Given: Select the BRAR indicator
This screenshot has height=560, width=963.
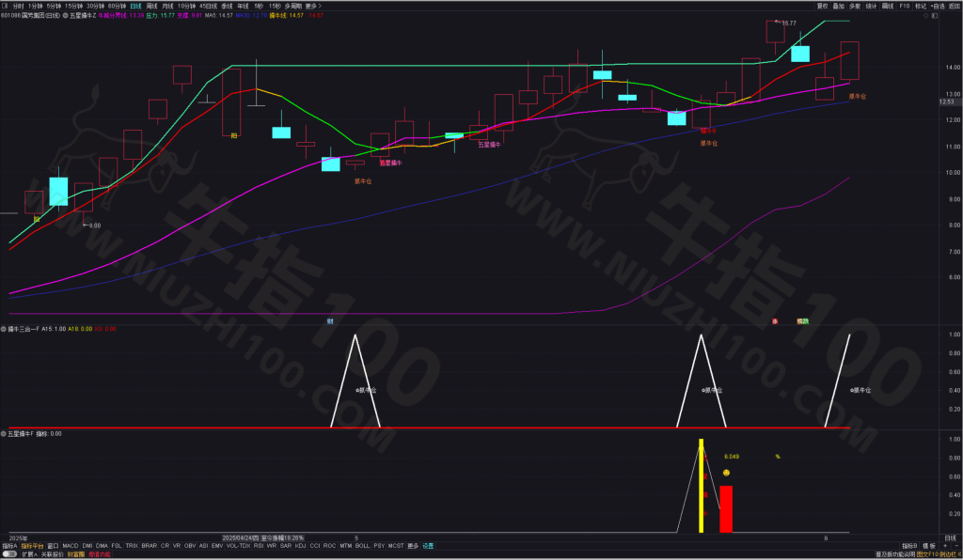Looking at the screenshot, I should coord(150,546).
